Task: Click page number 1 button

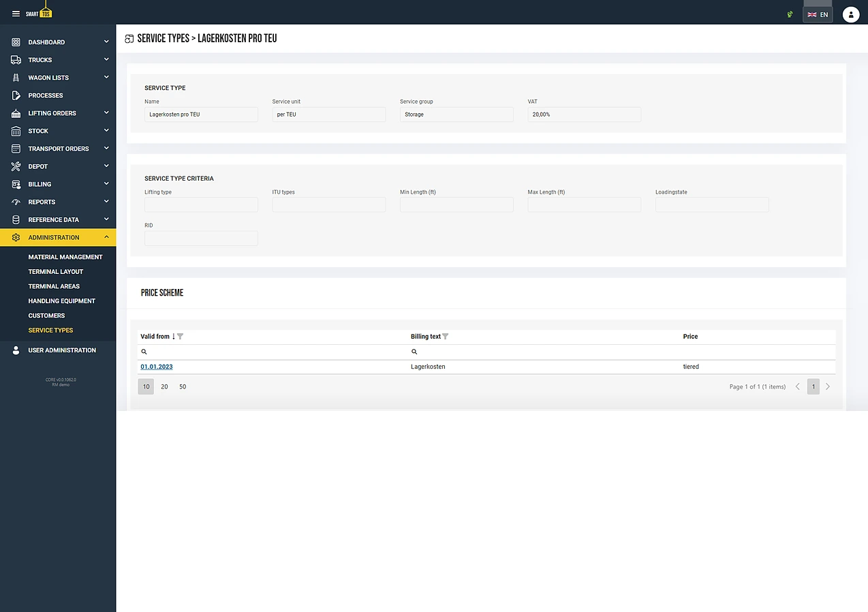Action: tap(813, 386)
